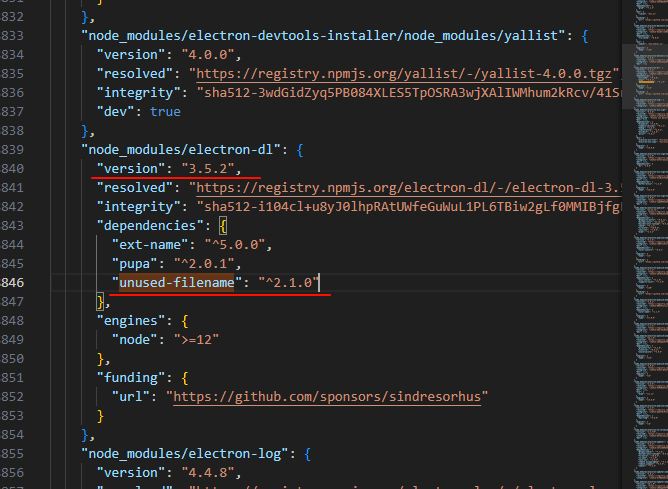Click the "unused-filename" highlighted key

[x=177, y=282]
